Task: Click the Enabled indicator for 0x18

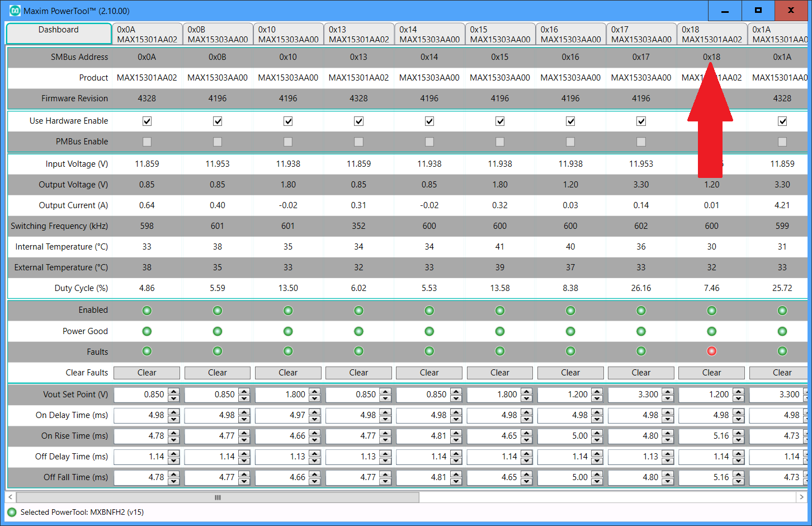Action: click(x=711, y=311)
